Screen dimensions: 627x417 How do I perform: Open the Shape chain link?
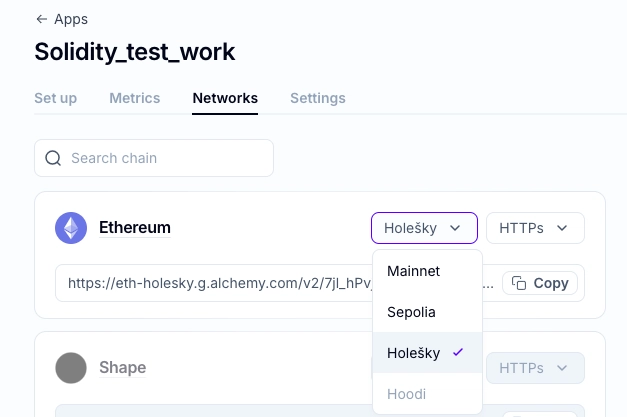122,367
